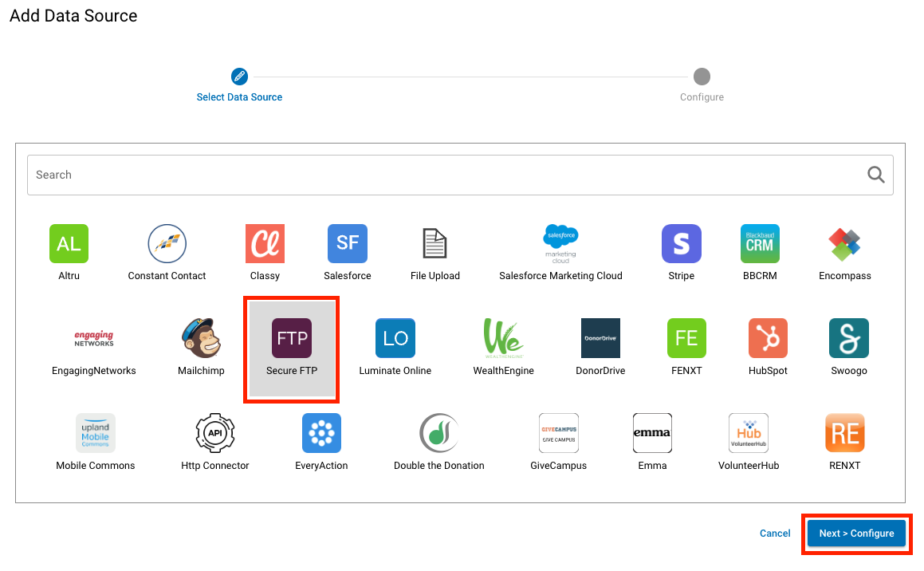Select the Salesforce data source icon
Screen dimensions: 924x571
tap(347, 244)
